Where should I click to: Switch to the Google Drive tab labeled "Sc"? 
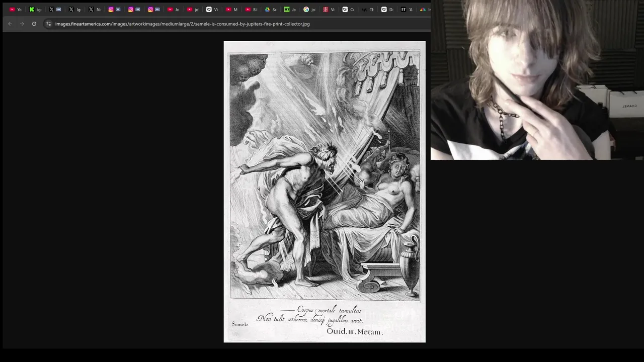coord(271,10)
